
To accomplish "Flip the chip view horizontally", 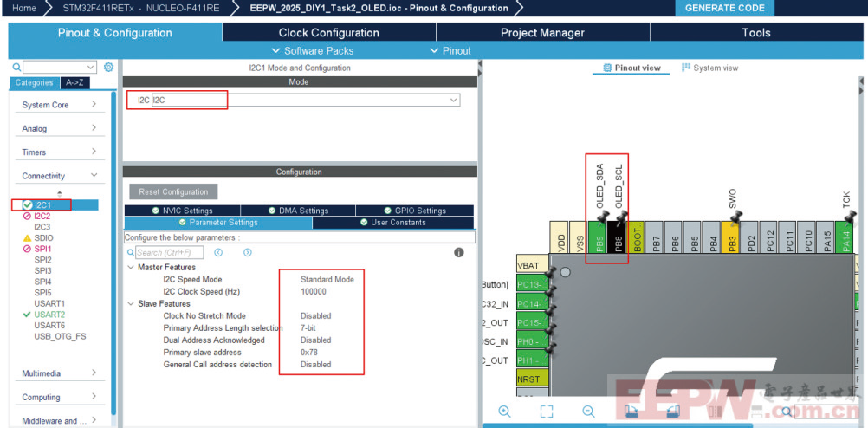I will click(715, 412).
